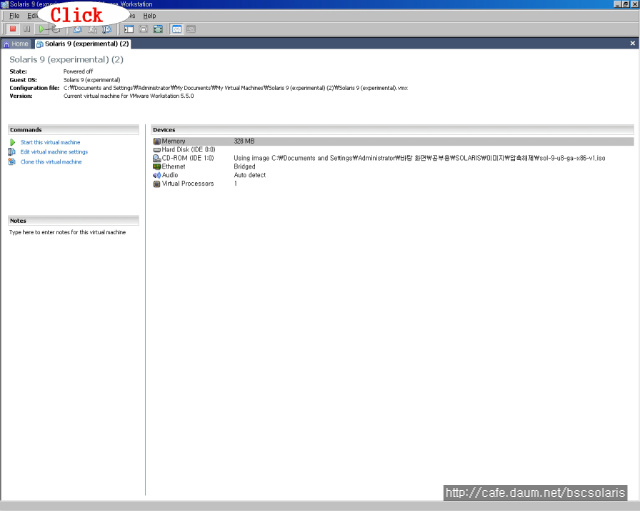This screenshot has height=511, width=640.
Task: Click the green Power On toolbar button
Action: (x=41, y=29)
